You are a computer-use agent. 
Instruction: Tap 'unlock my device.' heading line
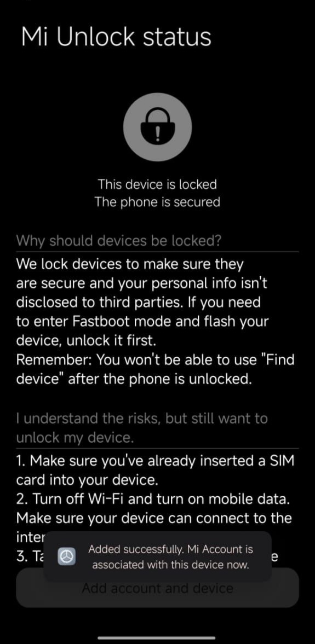tap(75, 438)
